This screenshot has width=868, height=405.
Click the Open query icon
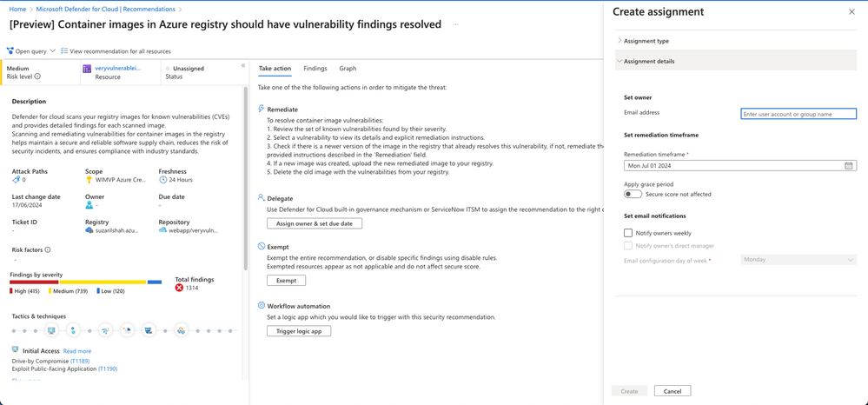pos(10,51)
